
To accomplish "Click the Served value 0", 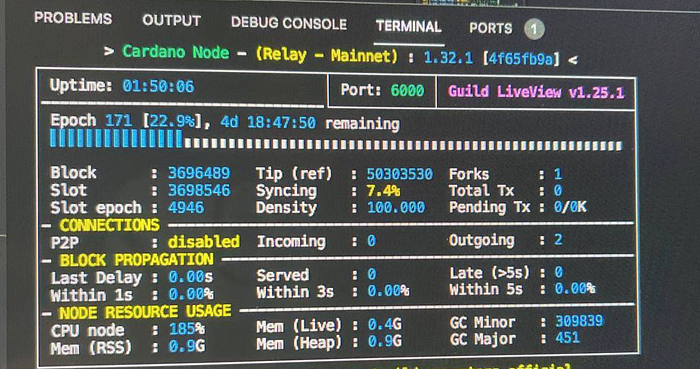I will (x=371, y=274).
